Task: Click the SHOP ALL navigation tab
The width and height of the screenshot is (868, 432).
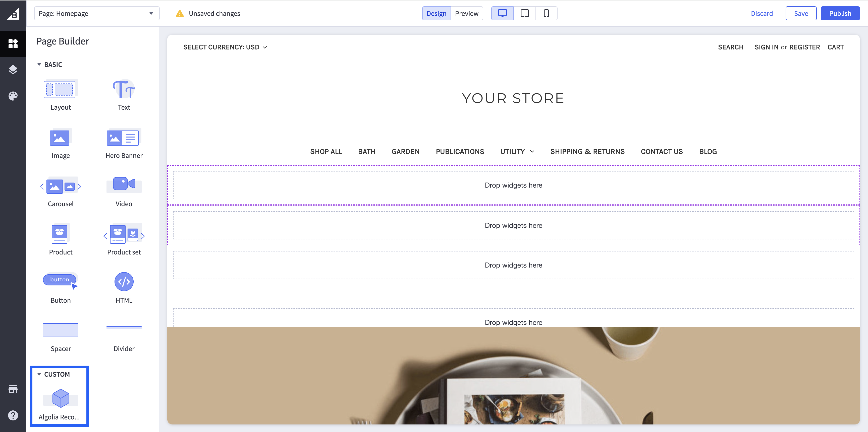Action: point(326,151)
